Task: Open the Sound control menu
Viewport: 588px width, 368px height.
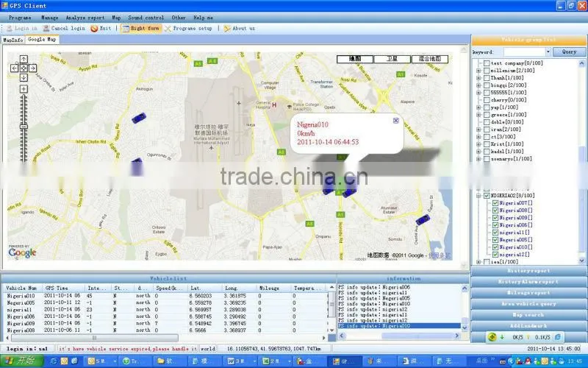Action: point(146,18)
